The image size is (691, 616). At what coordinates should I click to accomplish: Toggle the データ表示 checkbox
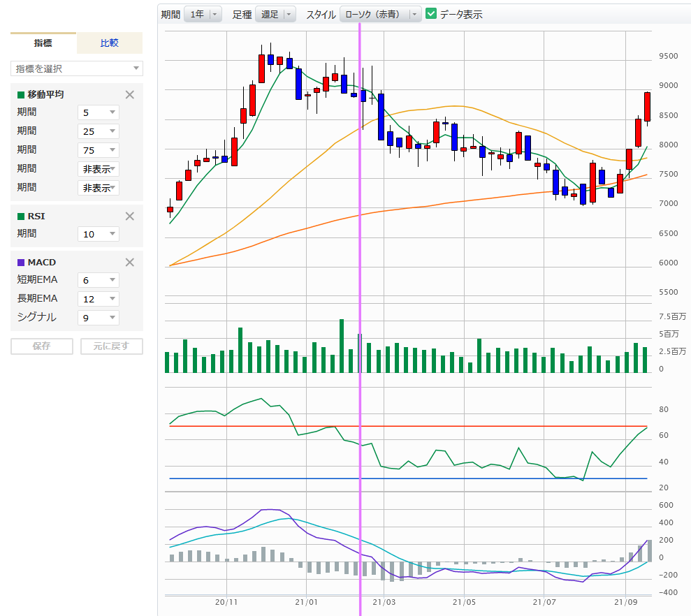431,14
